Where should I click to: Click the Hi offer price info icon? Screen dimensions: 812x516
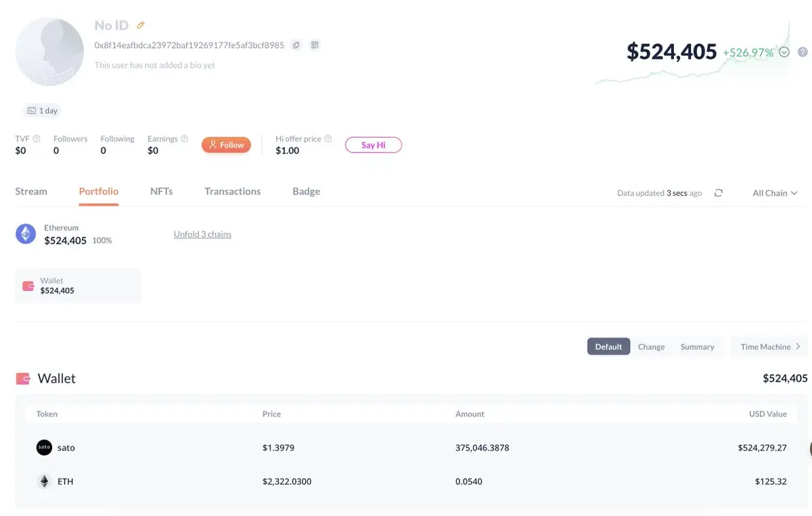[x=328, y=139]
